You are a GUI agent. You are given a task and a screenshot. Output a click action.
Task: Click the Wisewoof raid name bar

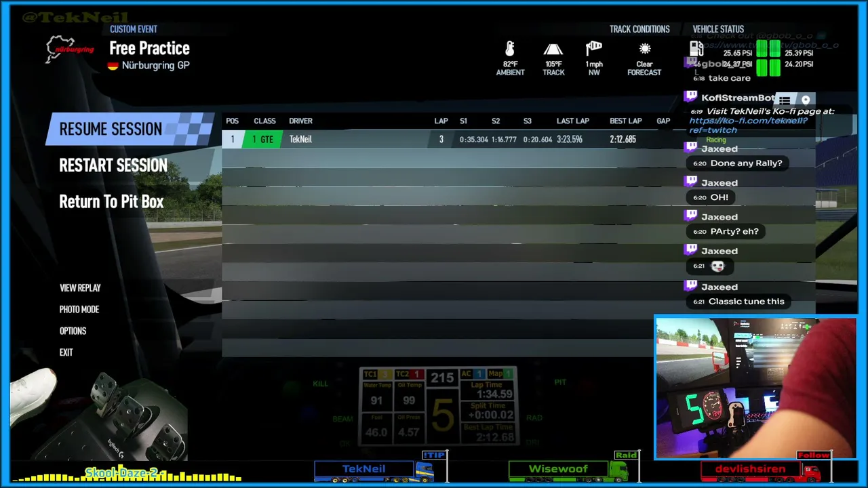559,469
